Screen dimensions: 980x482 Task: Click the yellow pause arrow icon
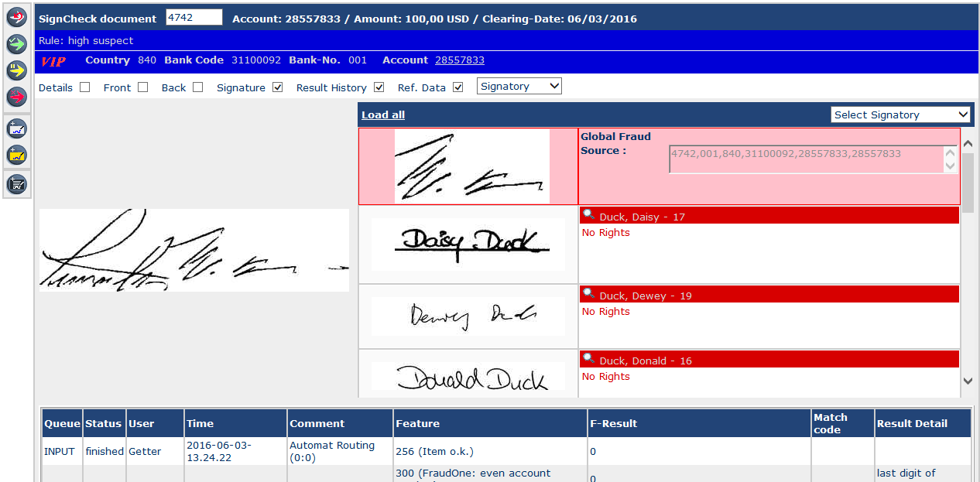(x=17, y=70)
